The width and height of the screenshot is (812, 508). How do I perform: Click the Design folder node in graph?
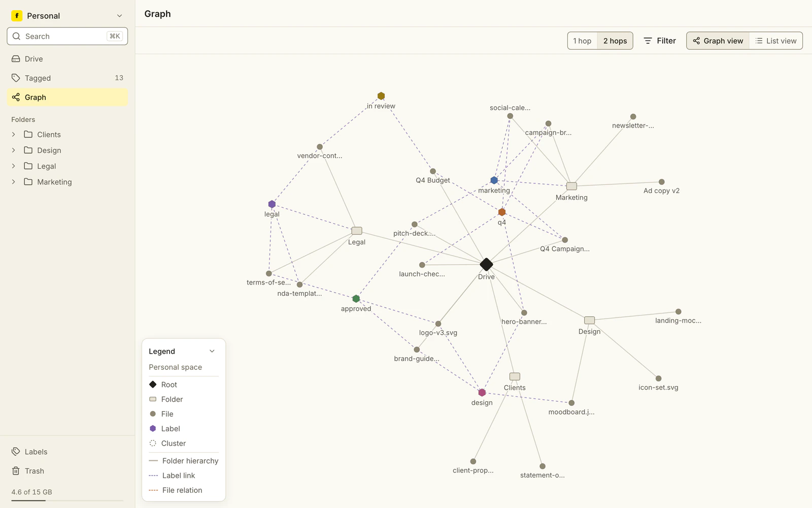[x=589, y=320]
